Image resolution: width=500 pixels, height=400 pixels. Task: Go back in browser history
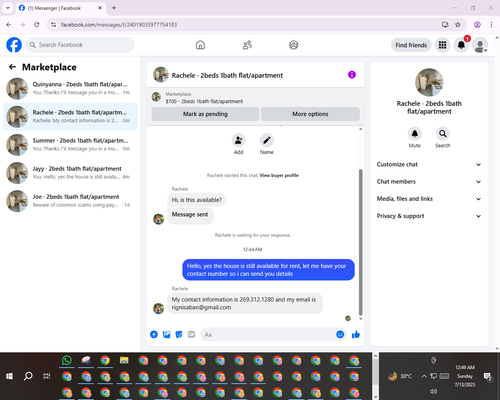[x=9, y=25]
